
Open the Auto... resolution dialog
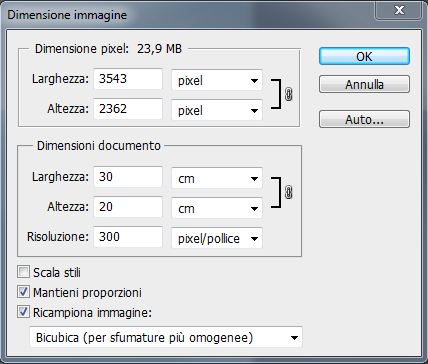364,119
